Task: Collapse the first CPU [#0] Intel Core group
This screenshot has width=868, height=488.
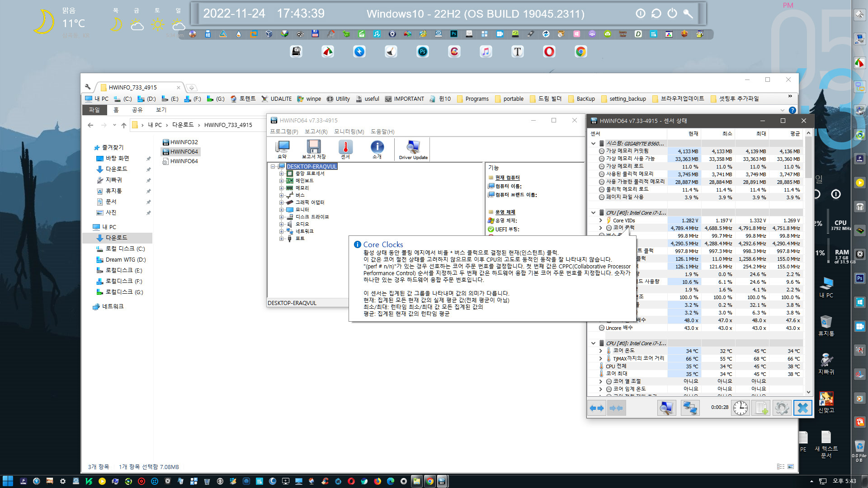Action: 593,213
